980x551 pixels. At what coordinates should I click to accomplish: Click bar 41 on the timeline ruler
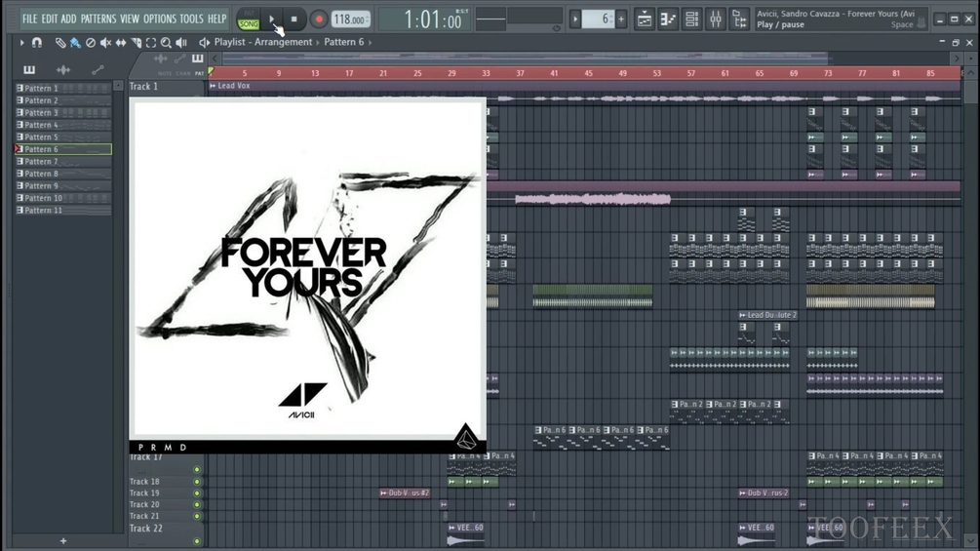coord(554,73)
